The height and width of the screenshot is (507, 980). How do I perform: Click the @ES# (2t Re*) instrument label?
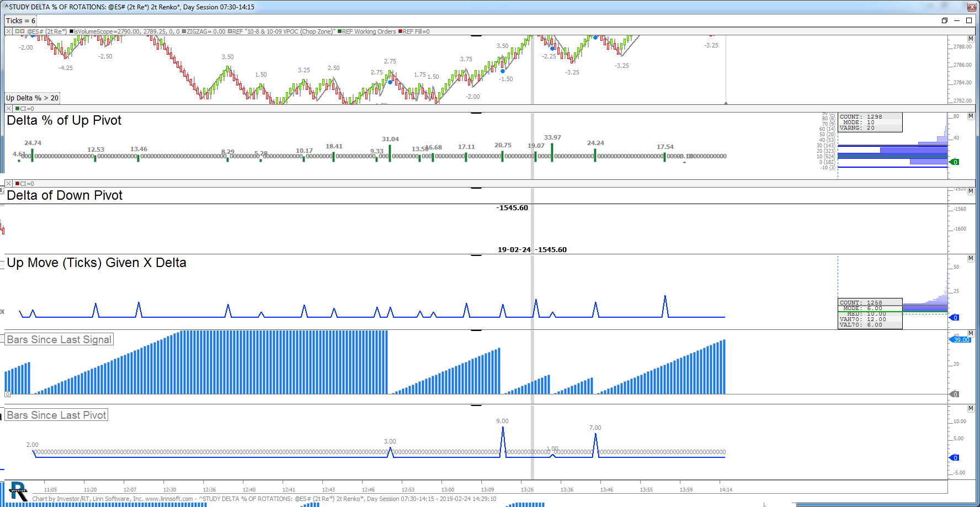pyautogui.click(x=47, y=31)
